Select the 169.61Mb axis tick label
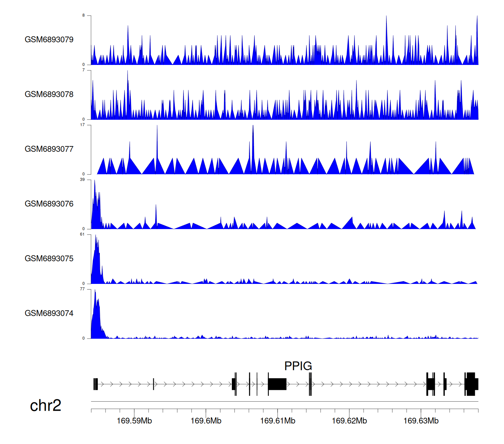This screenshot has height=444, width=504. coord(278,421)
